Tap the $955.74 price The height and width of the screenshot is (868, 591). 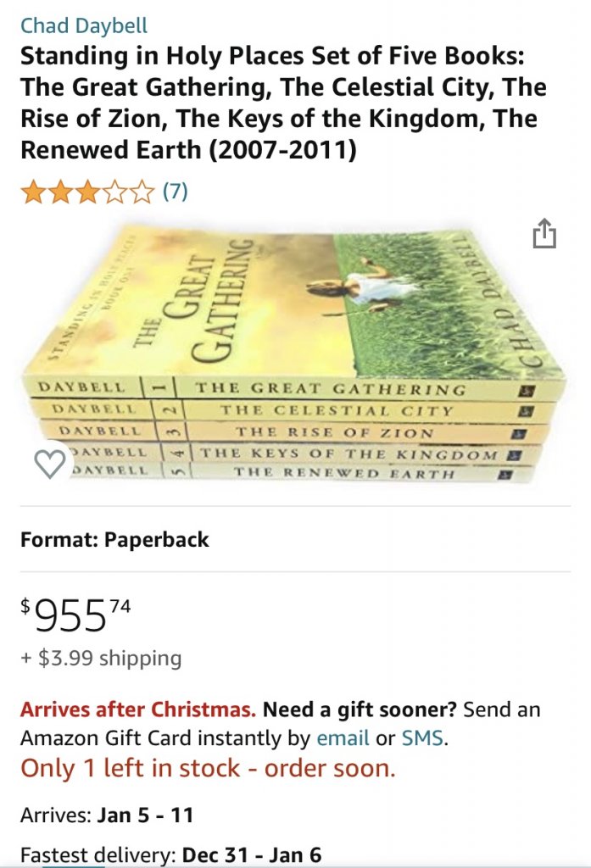76,615
